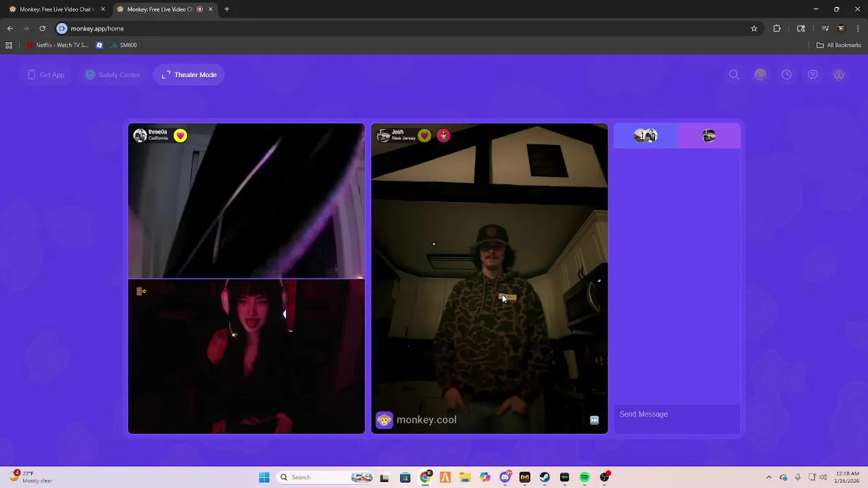
Task: Open the Chrome profile avatar
Action: 842,28
